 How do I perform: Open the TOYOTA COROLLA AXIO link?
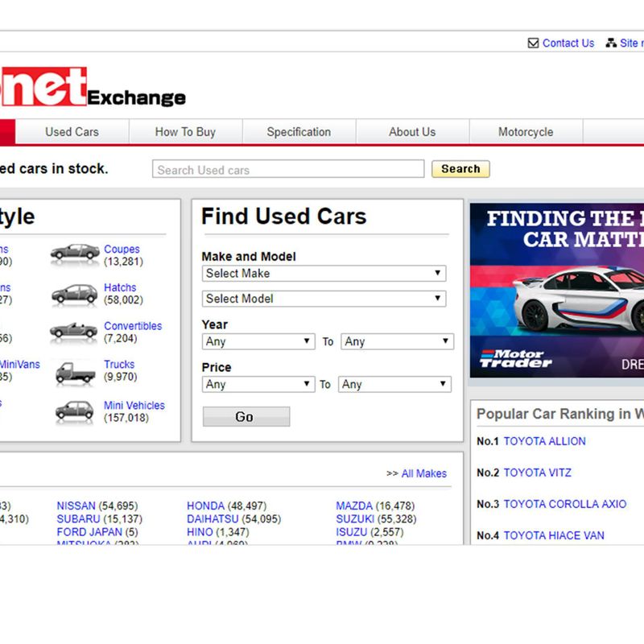coord(565,504)
